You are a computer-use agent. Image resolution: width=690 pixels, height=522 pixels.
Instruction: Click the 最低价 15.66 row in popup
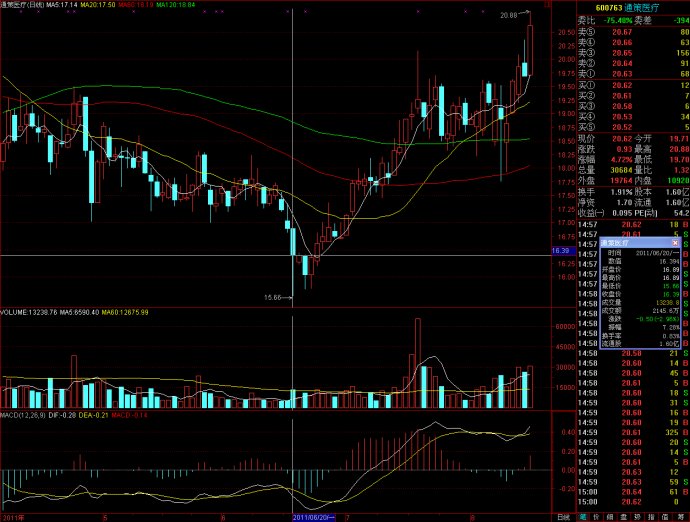click(641, 287)
